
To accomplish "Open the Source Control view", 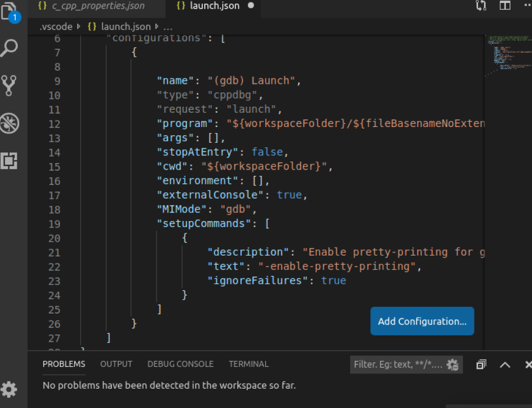I will point(9,85).
